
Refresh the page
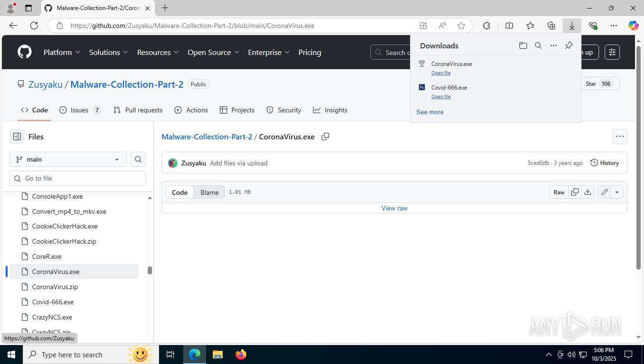tap(34, 26)
